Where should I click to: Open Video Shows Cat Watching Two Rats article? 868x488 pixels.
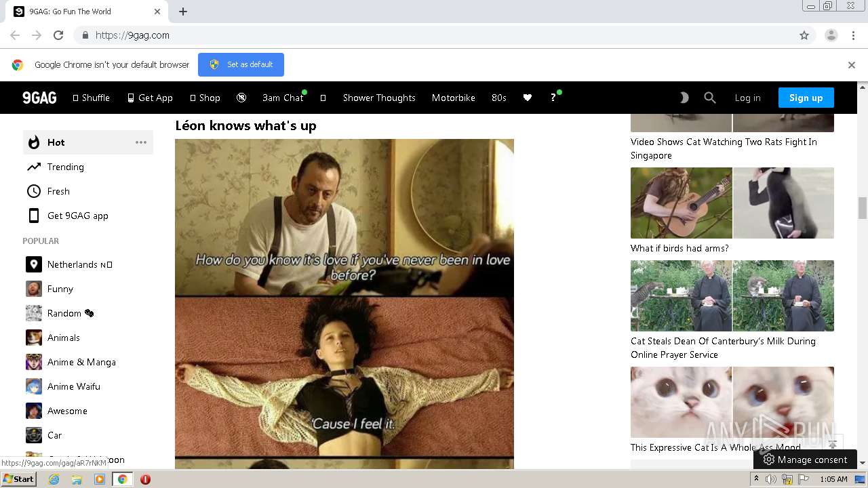pyautogui.click(x=724, y=148)
